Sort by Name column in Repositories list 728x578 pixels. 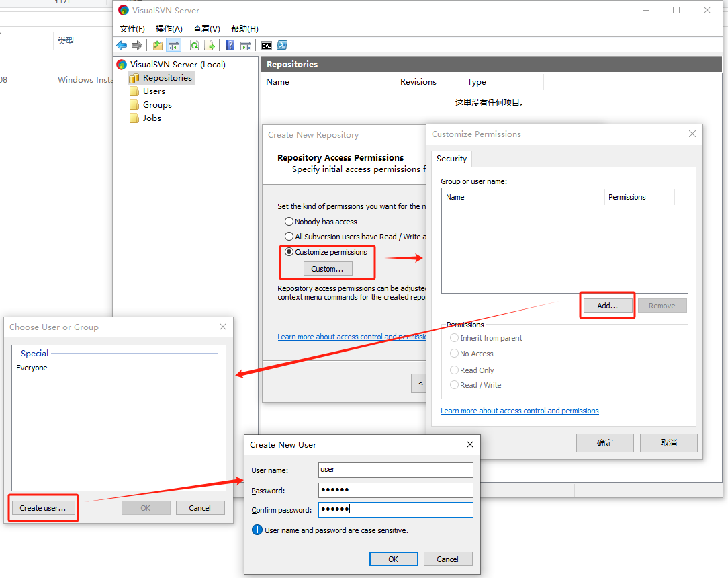(328, 82)
